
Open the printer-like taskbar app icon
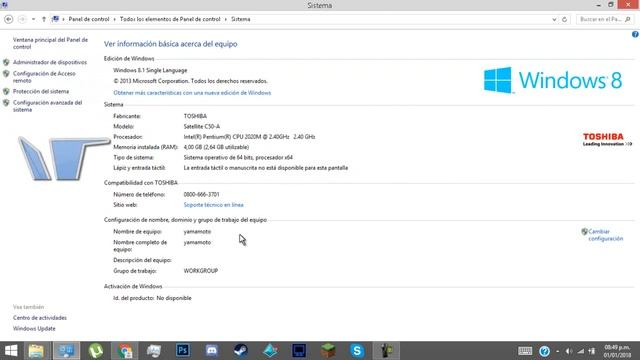[x=154, y=351]
